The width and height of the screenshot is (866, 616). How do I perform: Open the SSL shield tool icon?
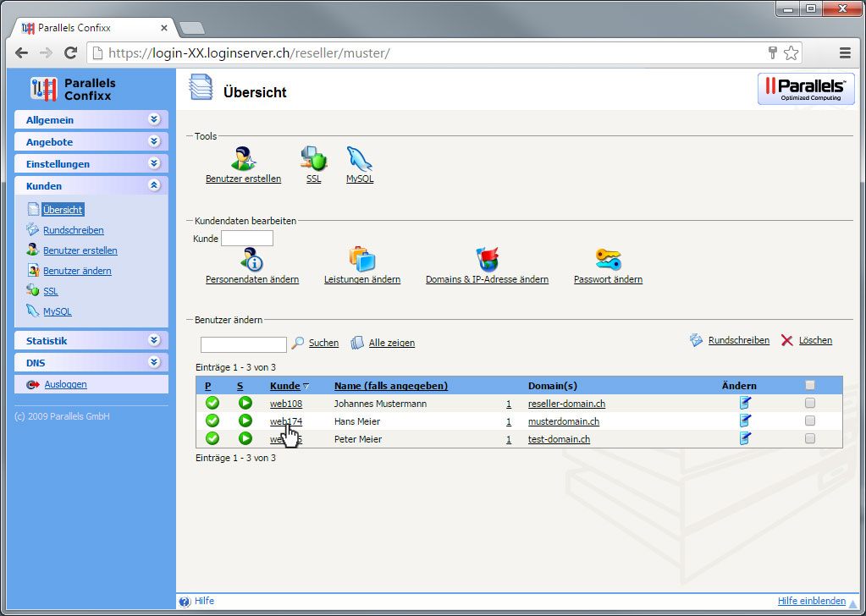314,159
